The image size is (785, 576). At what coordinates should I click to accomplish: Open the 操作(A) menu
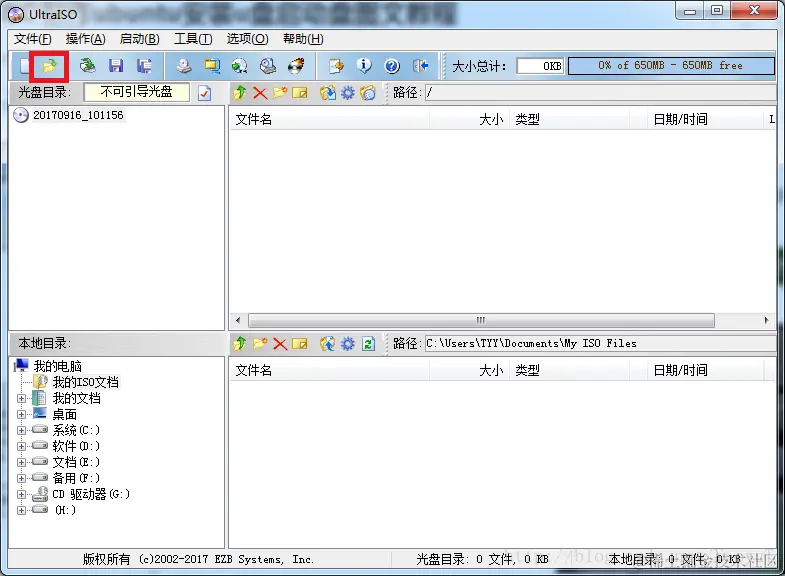click(x=86, y=39)
